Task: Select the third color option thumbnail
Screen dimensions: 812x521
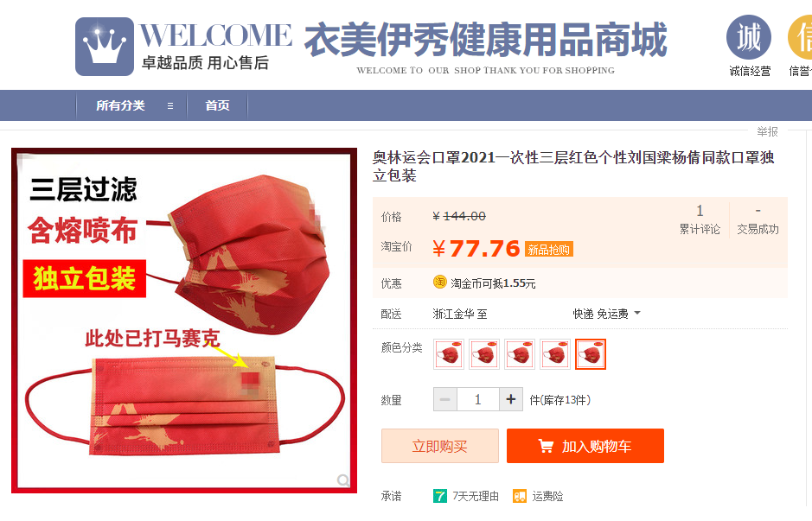Action: tap(520, 354)
